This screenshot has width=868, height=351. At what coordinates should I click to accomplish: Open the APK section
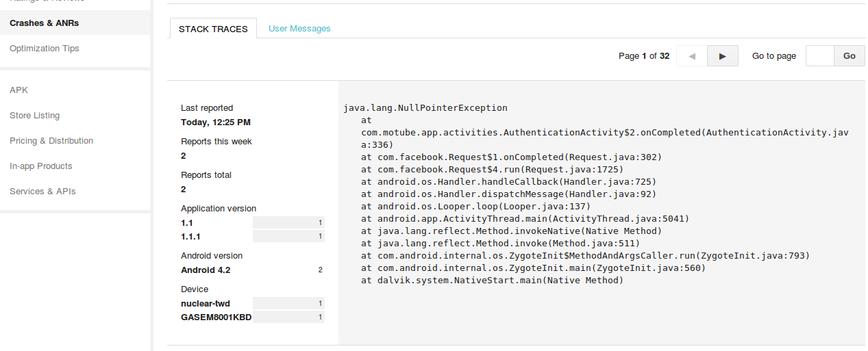[19, 90]
